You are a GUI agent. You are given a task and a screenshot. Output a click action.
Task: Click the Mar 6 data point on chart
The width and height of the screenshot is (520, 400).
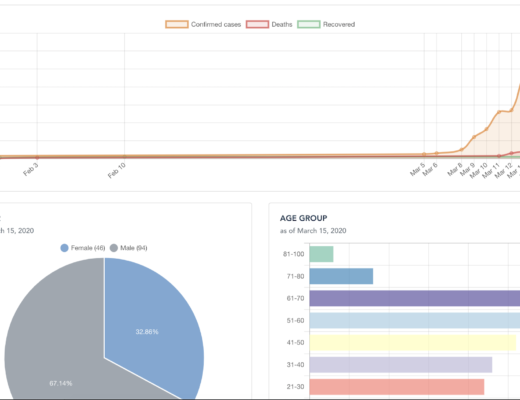click(436, 153)
